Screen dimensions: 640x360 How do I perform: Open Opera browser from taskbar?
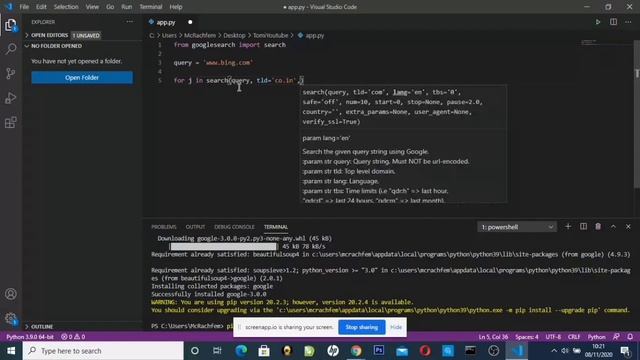(x=425, y=351)
